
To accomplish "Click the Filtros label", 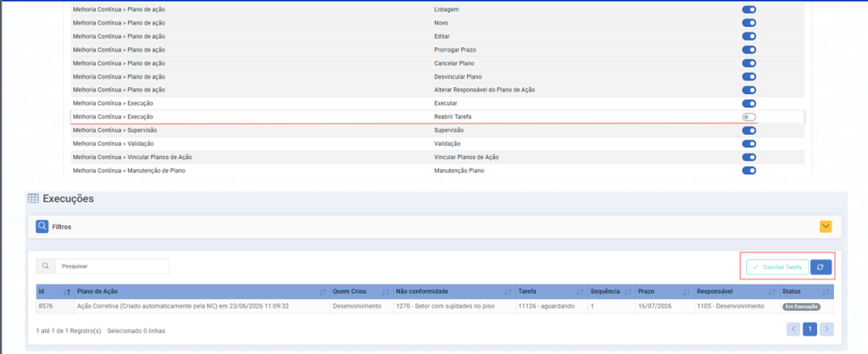I will pyautogui.click(x=63, y=227).
